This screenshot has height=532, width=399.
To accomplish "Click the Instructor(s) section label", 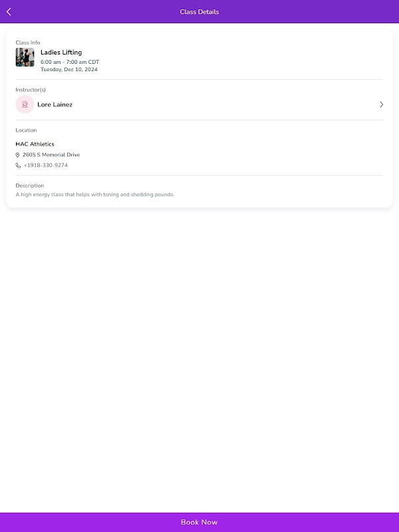I will (x=31, y=90).
